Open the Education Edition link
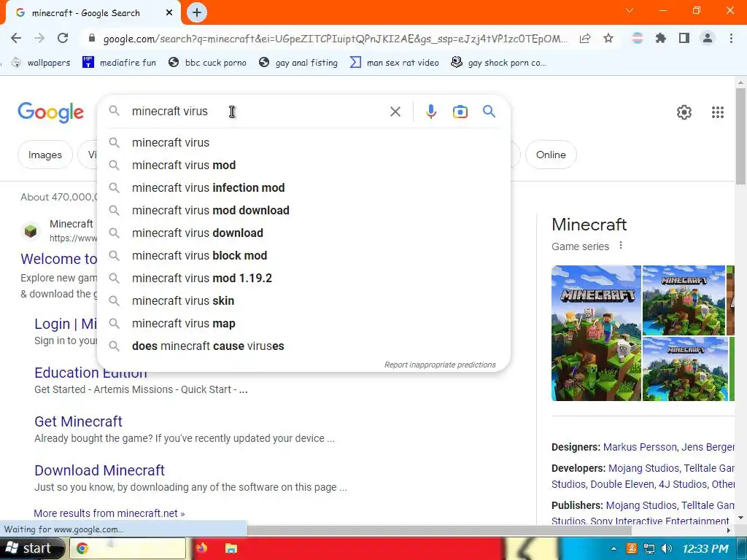 tap(90, 373)
